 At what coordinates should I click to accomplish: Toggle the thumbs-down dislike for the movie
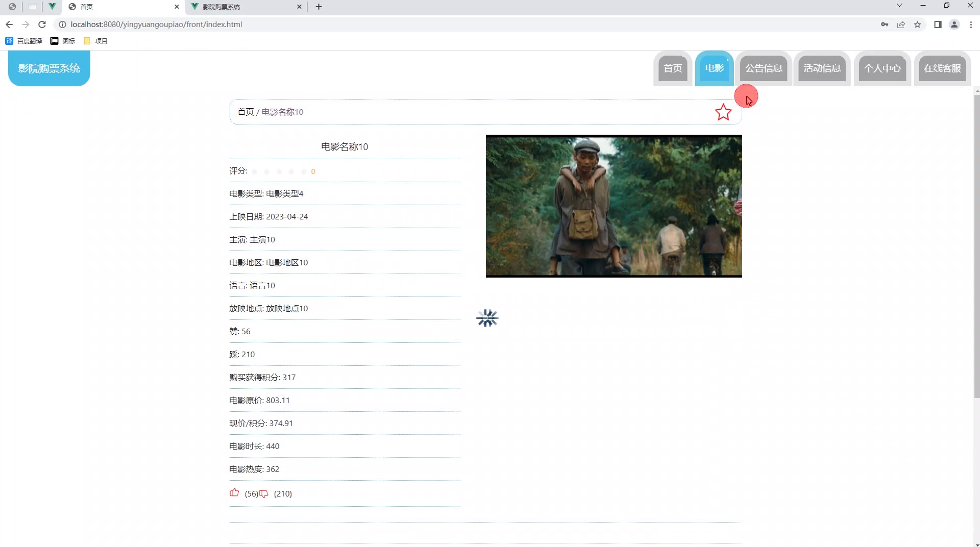263,494
